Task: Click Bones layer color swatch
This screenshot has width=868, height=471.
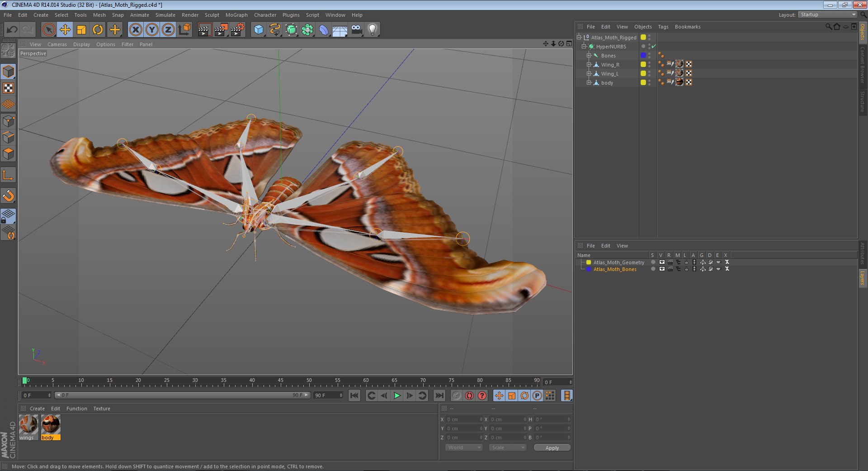Action: [x=643, y=55]
